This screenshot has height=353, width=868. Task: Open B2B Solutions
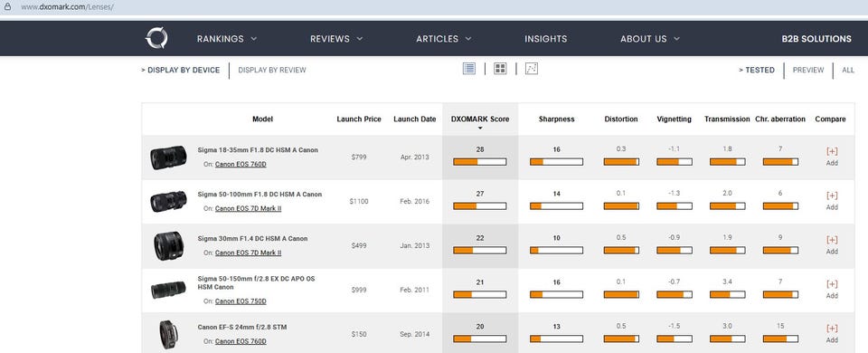click(x=816, y=39)
